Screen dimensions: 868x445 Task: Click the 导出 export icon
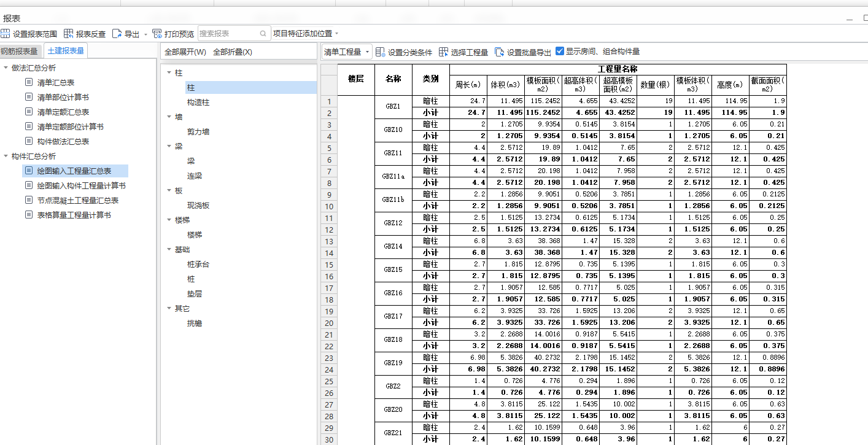pyautogui.click(x=117, y=34)
